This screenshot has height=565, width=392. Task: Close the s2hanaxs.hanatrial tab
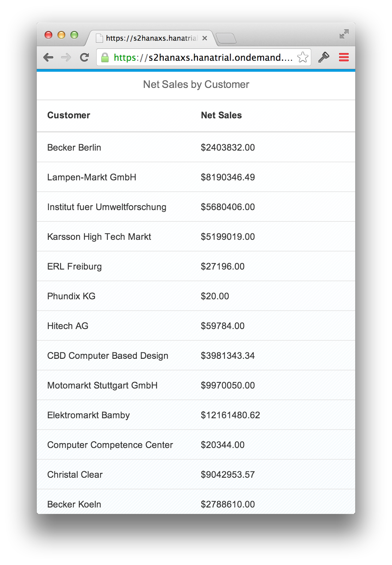(x=205, y=38)
